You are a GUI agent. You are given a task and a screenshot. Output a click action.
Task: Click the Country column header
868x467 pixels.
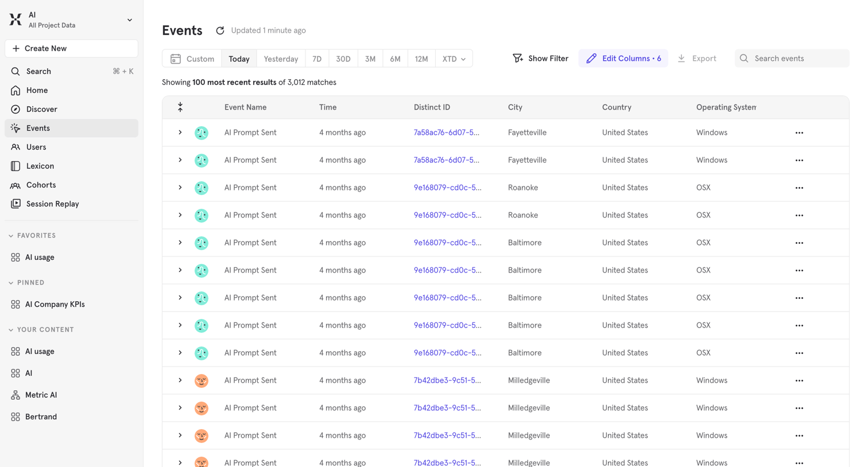pyautogui.click(x=617, y=107)
